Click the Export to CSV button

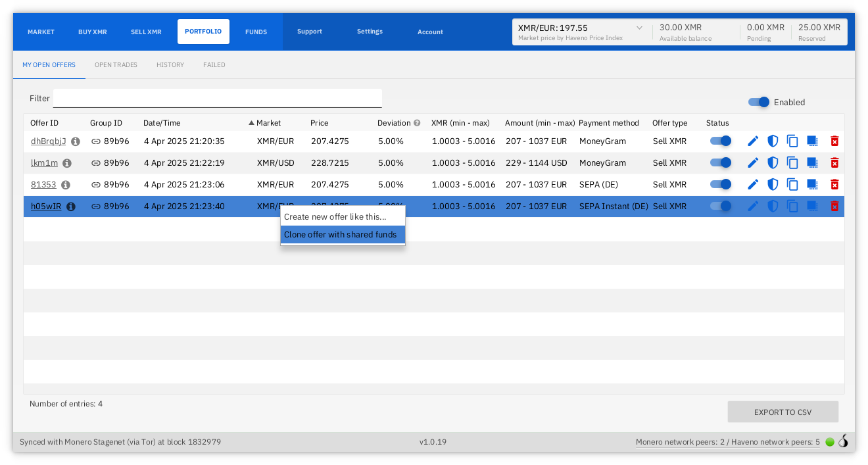[x=783, y=412]
